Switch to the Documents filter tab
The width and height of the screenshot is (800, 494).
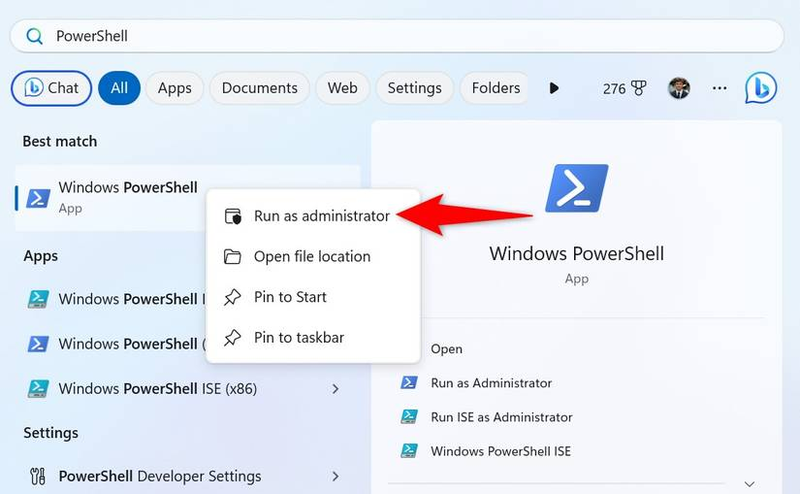tap(259, 88)
